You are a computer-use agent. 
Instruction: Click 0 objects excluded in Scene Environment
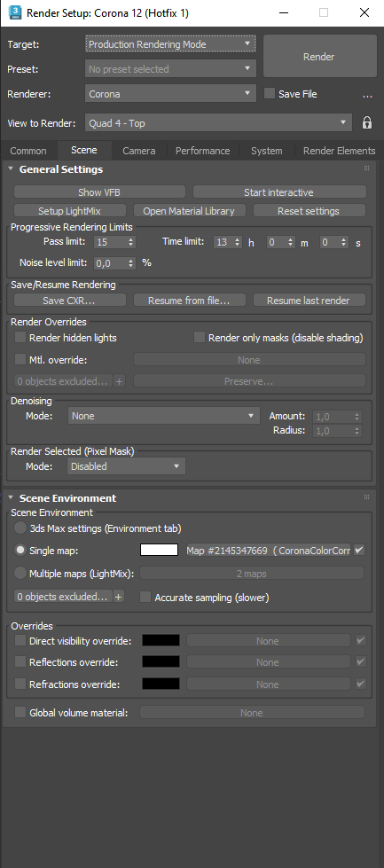63,598
